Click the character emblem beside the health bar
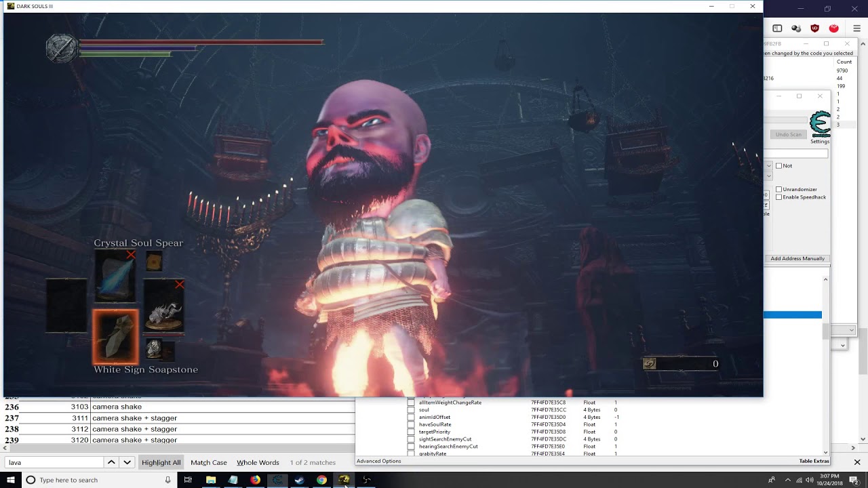 62,49
